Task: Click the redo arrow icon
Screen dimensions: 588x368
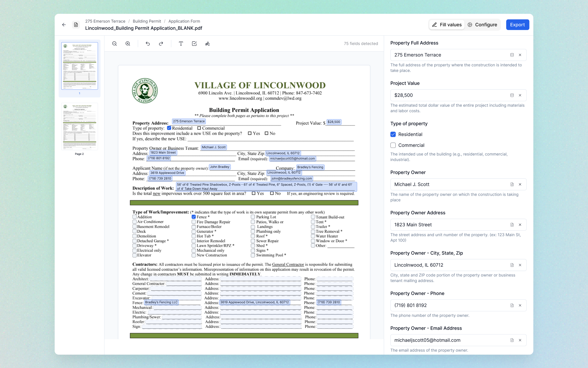Action: pos(161,44)
